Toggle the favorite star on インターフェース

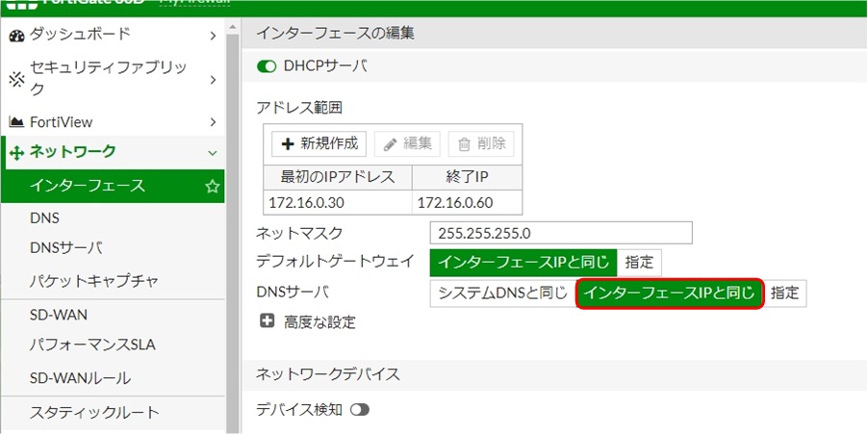(x=212, y=187)
